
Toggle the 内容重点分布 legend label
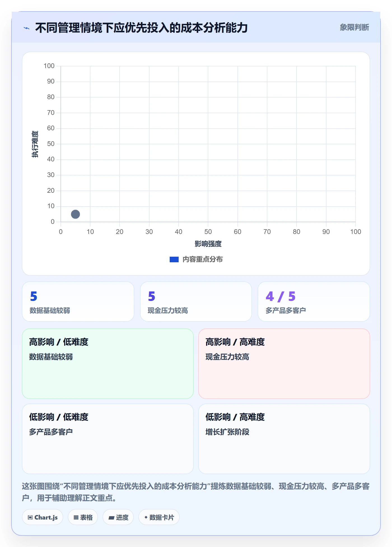(x=203, y=259)
